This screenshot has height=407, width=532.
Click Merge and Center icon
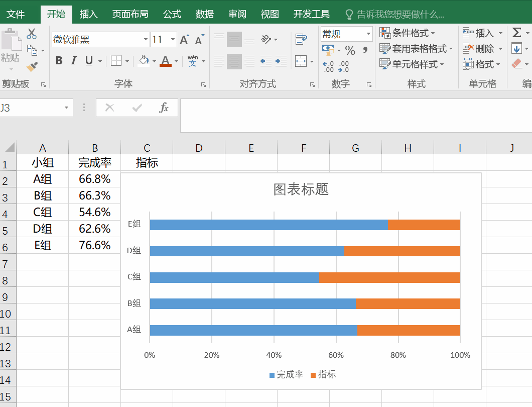pyautogui.click(x=301, y=61)
